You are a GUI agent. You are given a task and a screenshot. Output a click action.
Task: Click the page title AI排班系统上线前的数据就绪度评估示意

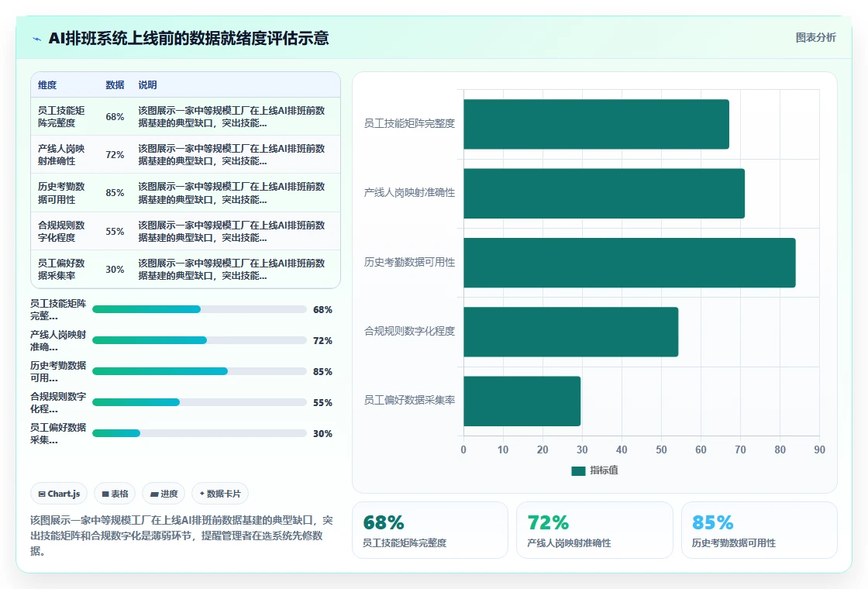point(189,38)
